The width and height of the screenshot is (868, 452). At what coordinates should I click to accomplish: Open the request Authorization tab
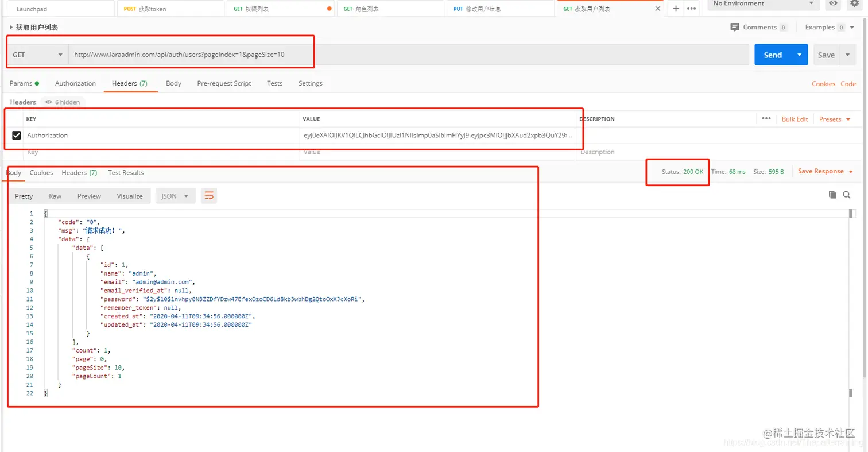75,83
